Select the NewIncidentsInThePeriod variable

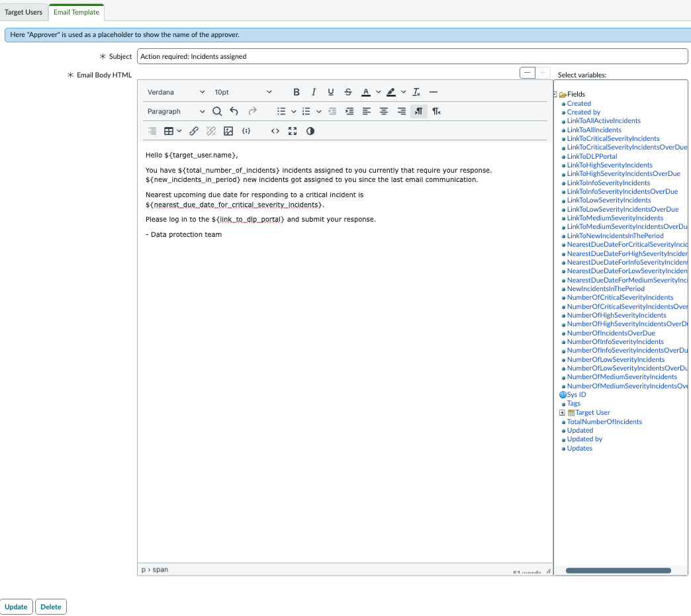pyautogui.click(x=606, y=288)
